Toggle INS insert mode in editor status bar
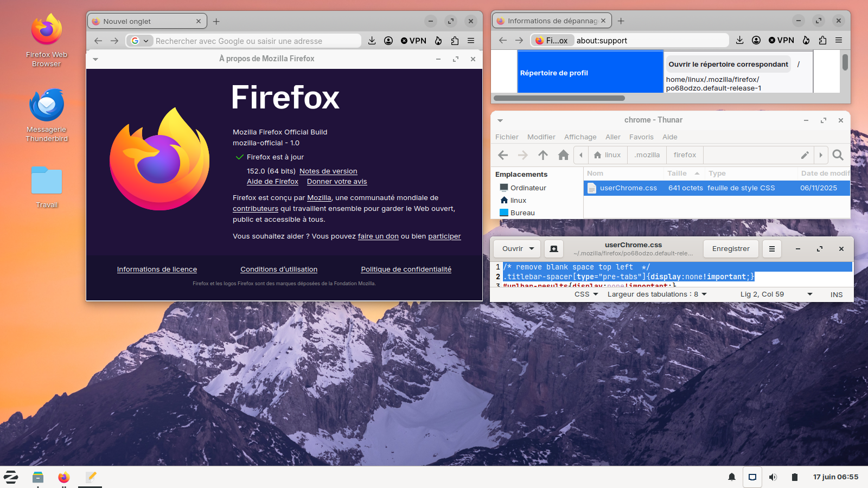Viewport: 868px width, 488px height. [837, 294]
